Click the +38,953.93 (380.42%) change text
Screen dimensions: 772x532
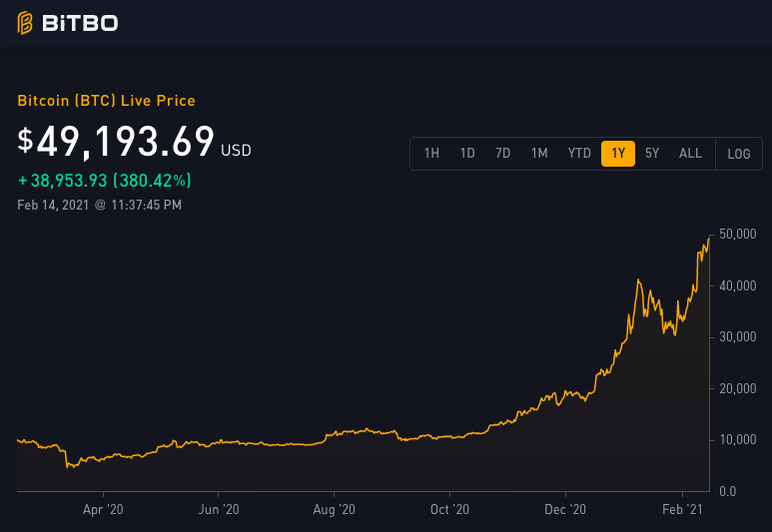(105, 181)
